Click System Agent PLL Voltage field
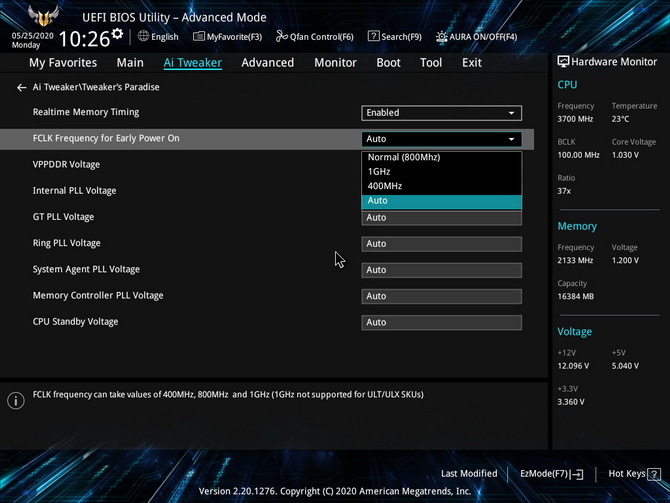This screenshot has height=503, width=670. [441, 270]
